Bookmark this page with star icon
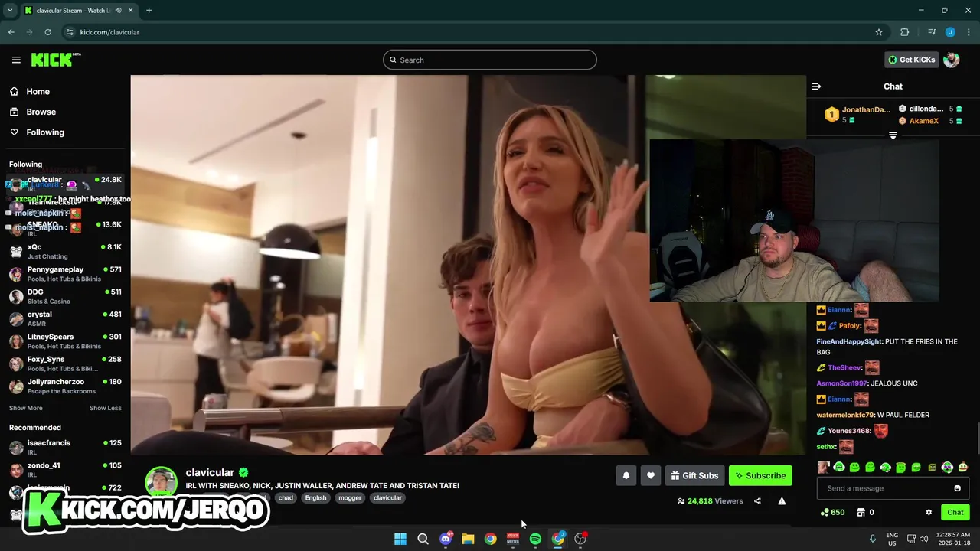Screen dimensions: 980x551 click(879, 32)
